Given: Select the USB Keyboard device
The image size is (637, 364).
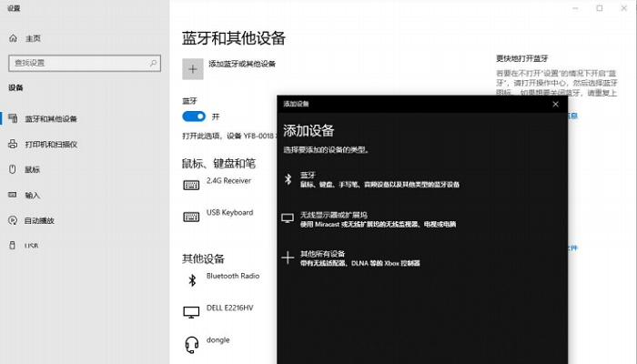Looking at the screenshot, I should click(x=228, y=213).
